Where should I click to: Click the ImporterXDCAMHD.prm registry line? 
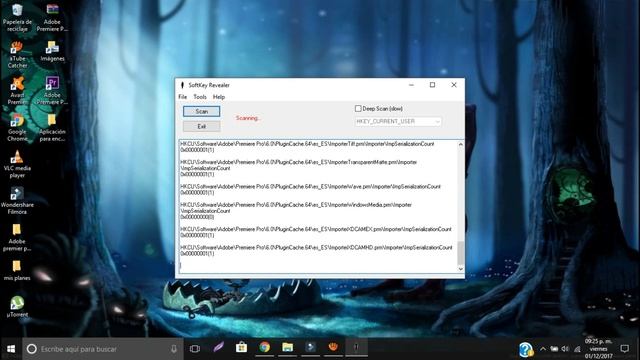[x=316, y=248]
